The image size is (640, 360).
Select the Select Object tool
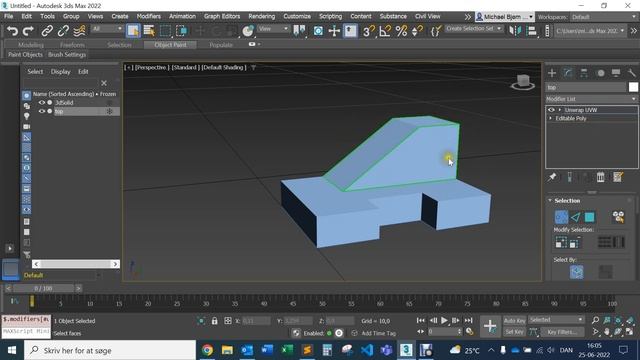133,31
